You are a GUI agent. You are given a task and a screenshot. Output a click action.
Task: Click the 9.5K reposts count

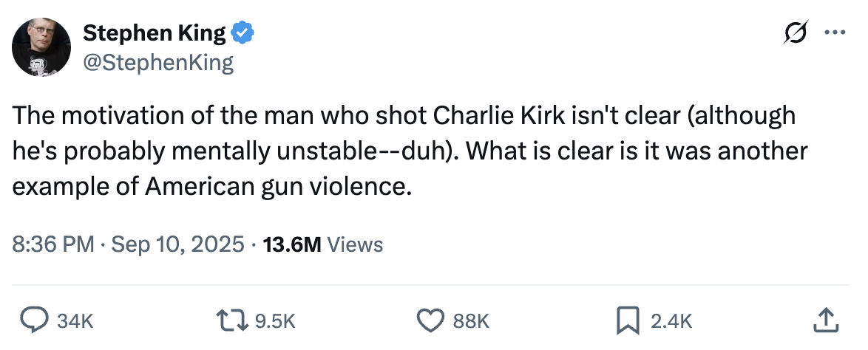pos(274,320)
